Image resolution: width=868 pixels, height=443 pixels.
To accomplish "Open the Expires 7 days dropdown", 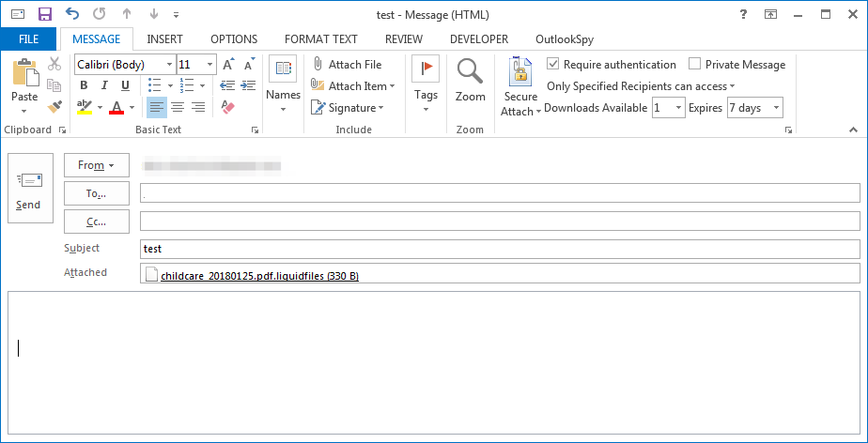I will click(776, 108).
